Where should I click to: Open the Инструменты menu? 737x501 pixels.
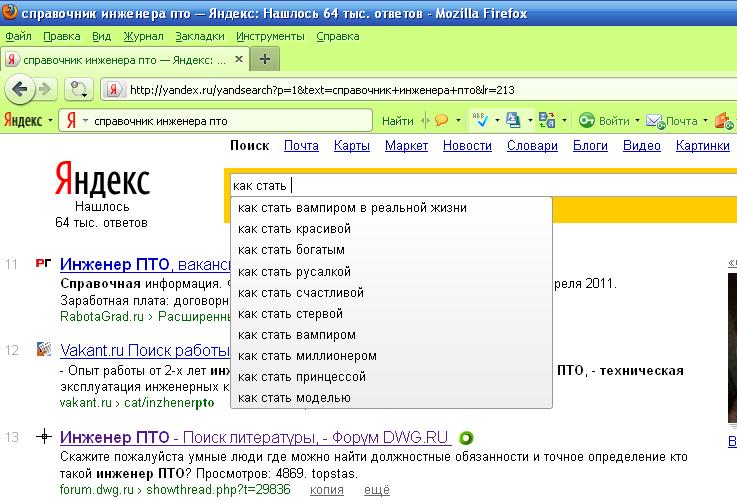(270, 36)
